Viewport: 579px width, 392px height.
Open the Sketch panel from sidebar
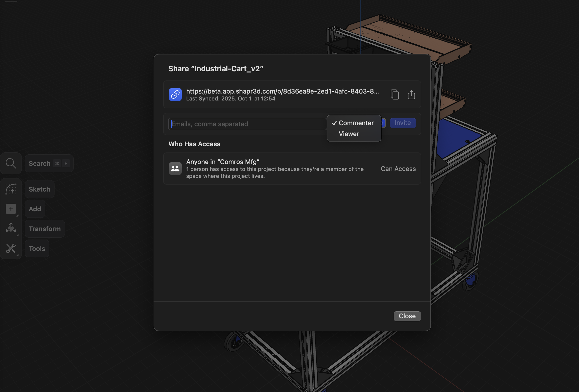(39, 189)
